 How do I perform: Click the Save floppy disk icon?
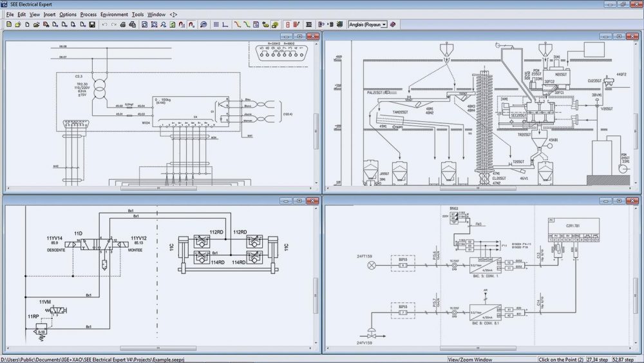coord(92,25)
